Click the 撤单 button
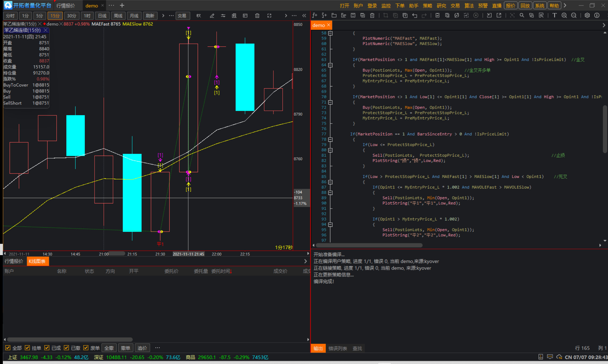The width and height of the screenshot is (608, 364). tap(126, 348)
